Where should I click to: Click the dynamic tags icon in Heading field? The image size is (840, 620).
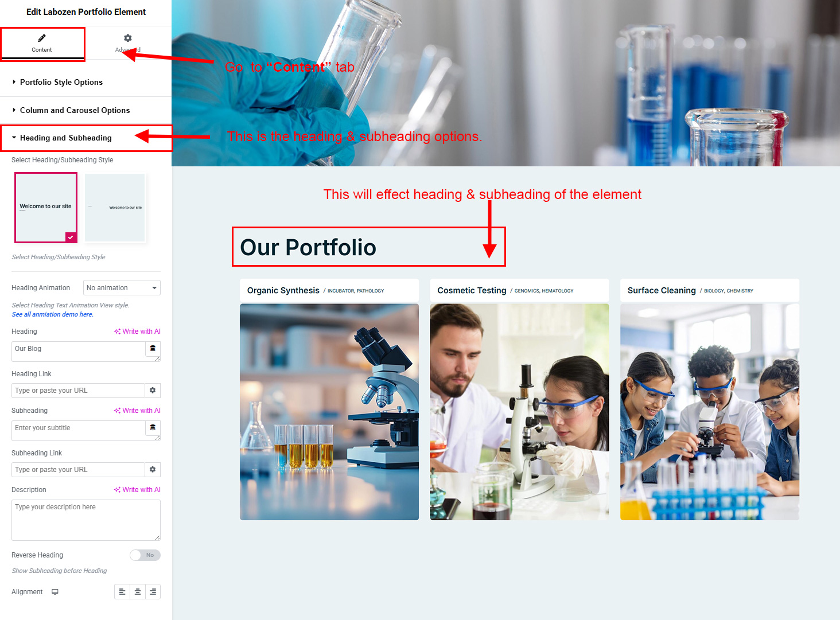[153, 349]
